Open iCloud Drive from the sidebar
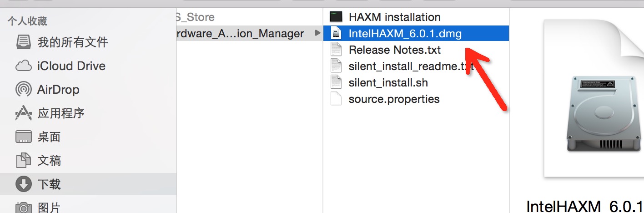Screen dimensions: 644x213 (71, 66)
